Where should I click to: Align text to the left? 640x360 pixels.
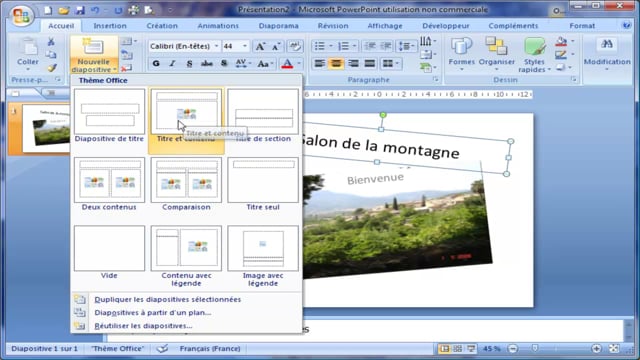point(319,63)
